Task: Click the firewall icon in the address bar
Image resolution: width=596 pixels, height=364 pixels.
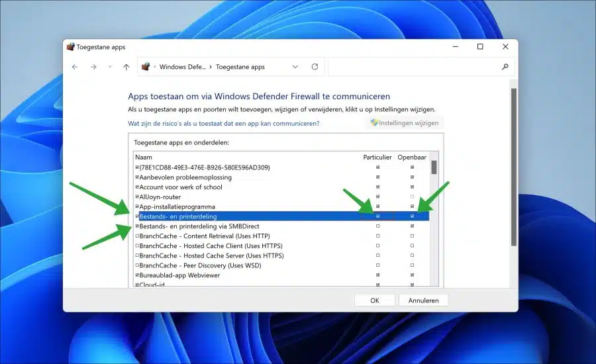Action: pyautogui.click(x=146, y=66)
